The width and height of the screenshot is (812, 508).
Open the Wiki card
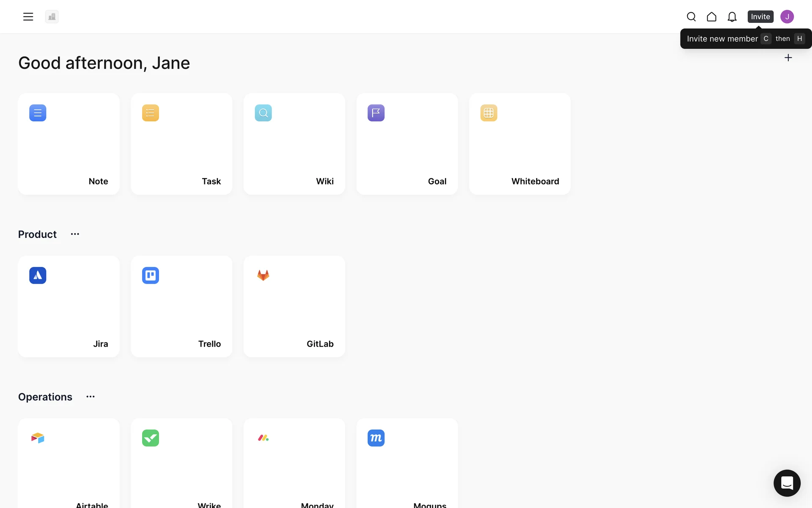[294, 144]
